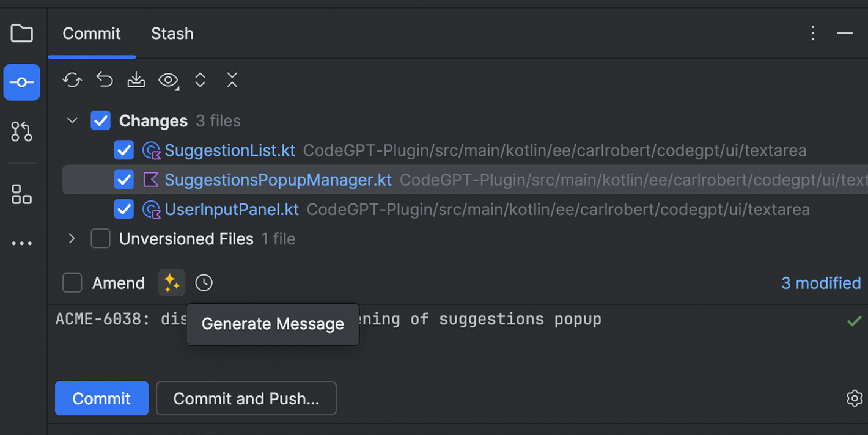868x435 pixels.
Task: Click the Generate Message sparkle icon
Action: (x=172, y=283)
